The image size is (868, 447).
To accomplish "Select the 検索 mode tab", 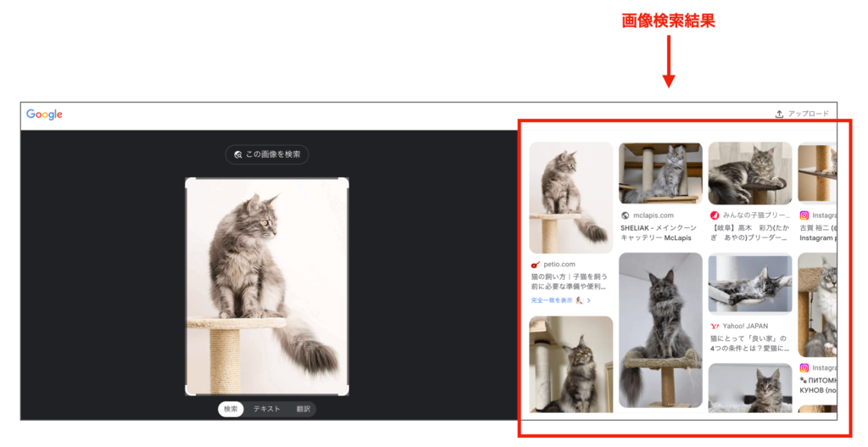I will click(x=231, y=410).
